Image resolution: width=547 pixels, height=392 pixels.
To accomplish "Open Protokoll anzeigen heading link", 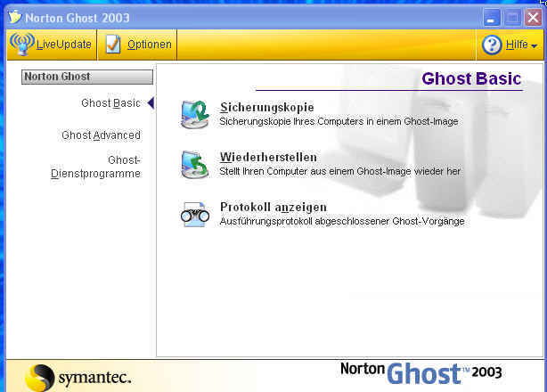I will coord(273,208).
